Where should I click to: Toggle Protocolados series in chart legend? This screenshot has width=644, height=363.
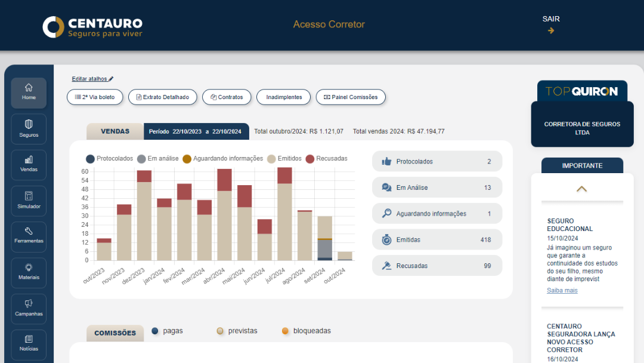tap(91, 159)
